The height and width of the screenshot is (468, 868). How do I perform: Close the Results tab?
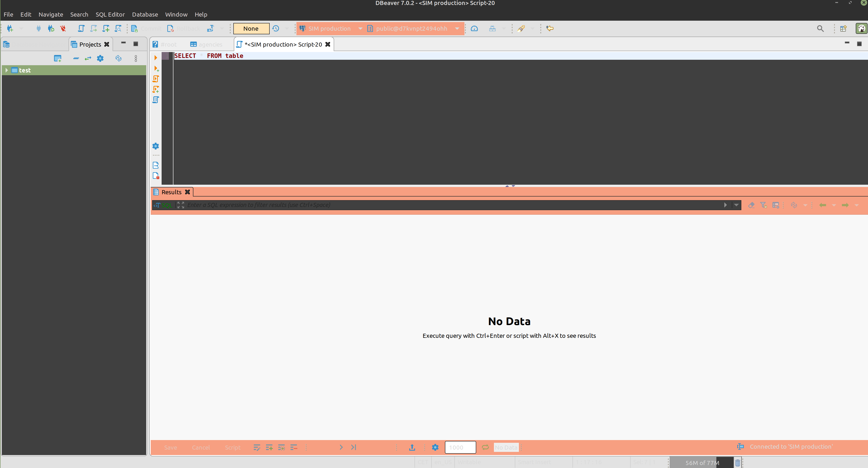(188, 192)
